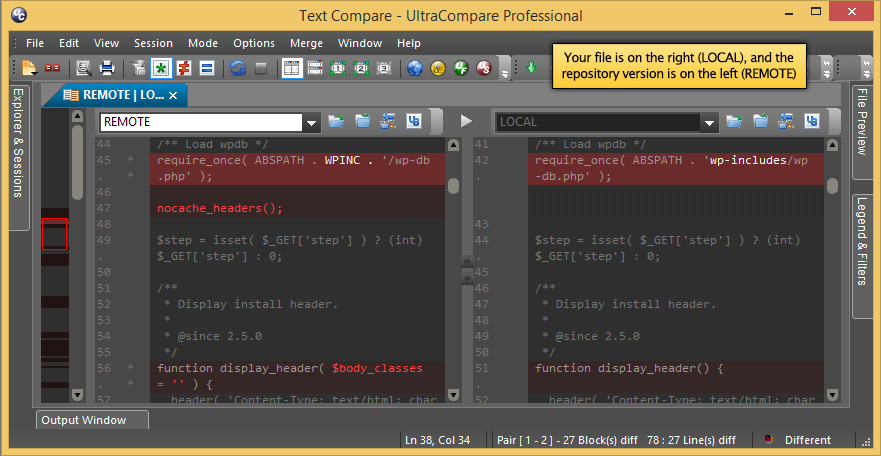
Task: Expand the REMOTE path dropdown arrow
Action: click(311, 122)
